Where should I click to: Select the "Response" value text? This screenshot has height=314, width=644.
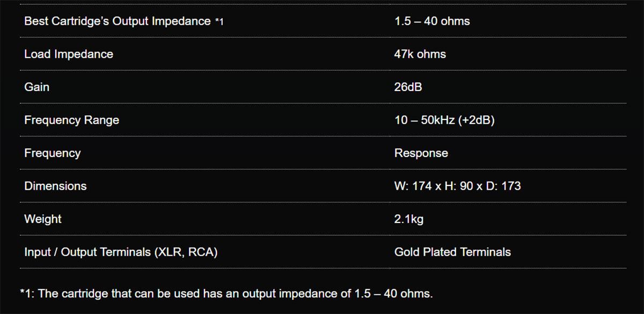(x=421, y=153)
